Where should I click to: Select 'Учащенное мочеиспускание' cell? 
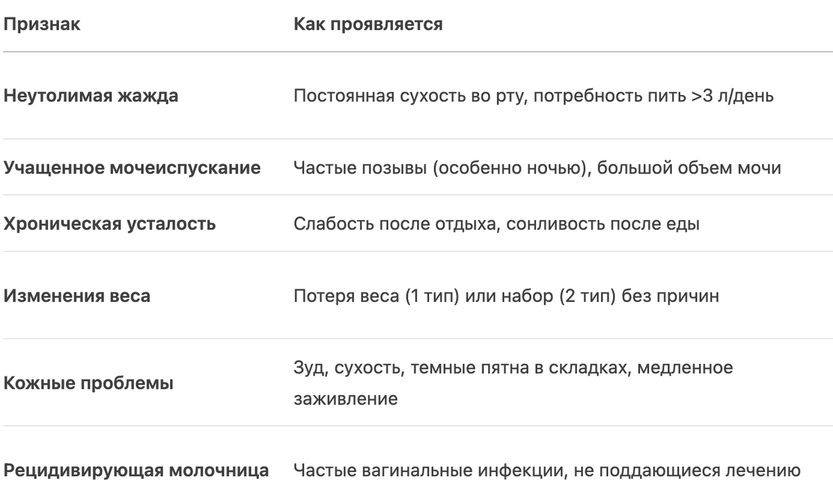point(133,168)
